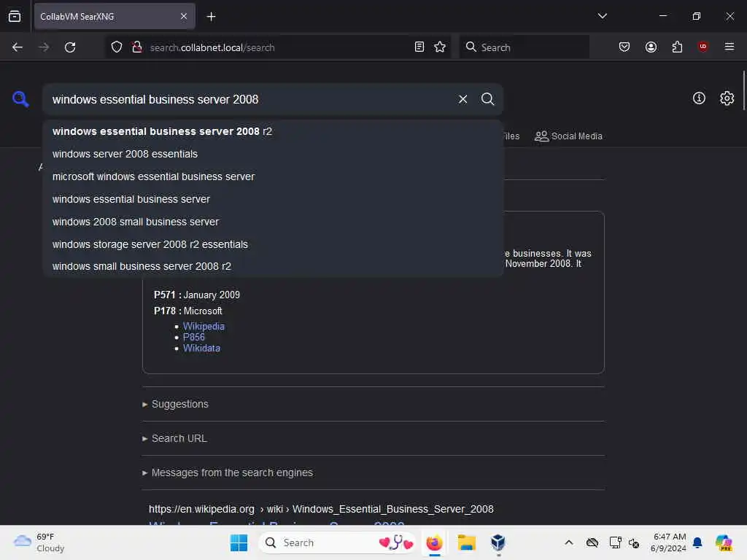Bookmark this page with star
This screenshot has height=560, width=747.
click(440, 47)
